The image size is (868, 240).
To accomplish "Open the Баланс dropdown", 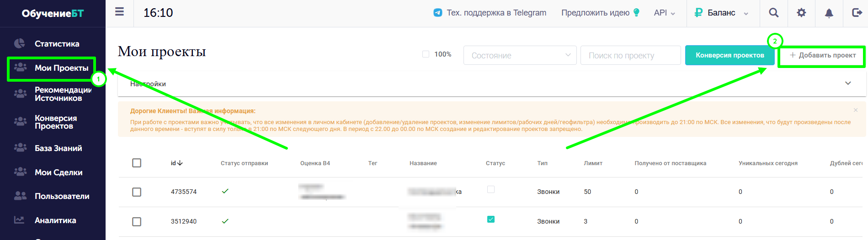I will coord(728,13).
